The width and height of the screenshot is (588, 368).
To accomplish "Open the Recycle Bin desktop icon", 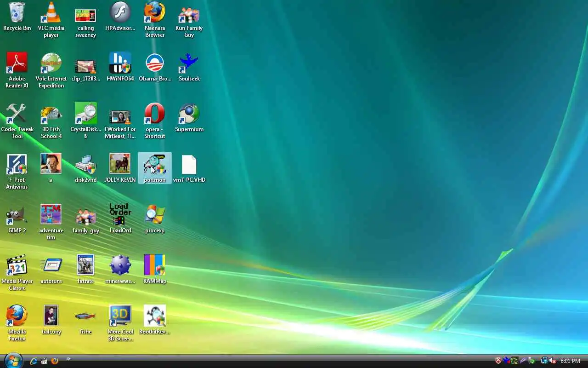I will [x=17, y=17].
